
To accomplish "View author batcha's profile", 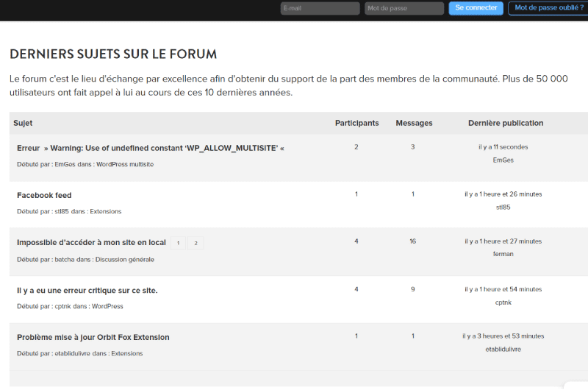I will [x=65, y=259].
